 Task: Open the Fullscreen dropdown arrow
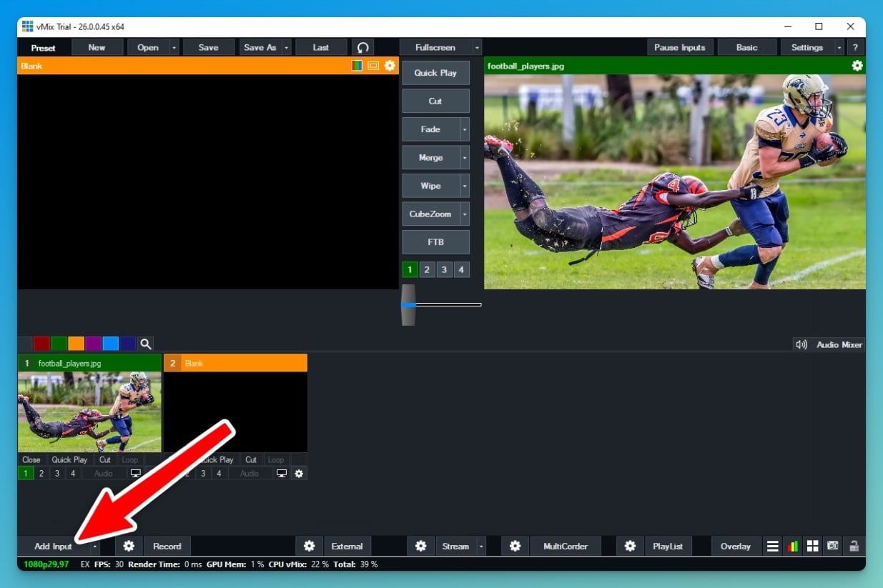[476, 47]
